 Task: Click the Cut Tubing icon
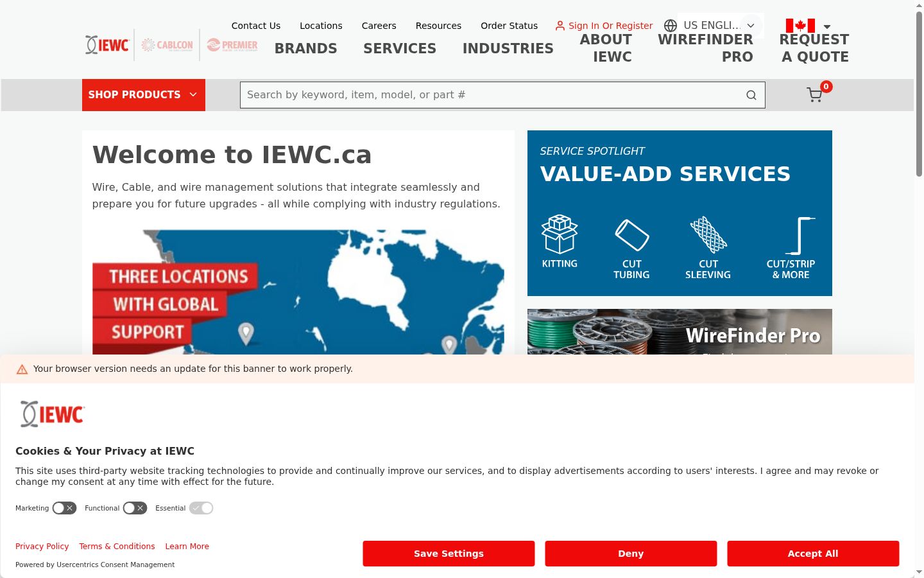pyautogui.click(x=632, y=235)
